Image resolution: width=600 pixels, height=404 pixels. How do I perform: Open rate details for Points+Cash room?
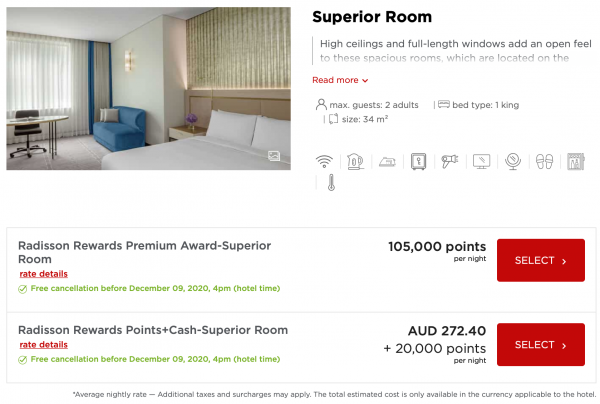(x=43, y=345)
